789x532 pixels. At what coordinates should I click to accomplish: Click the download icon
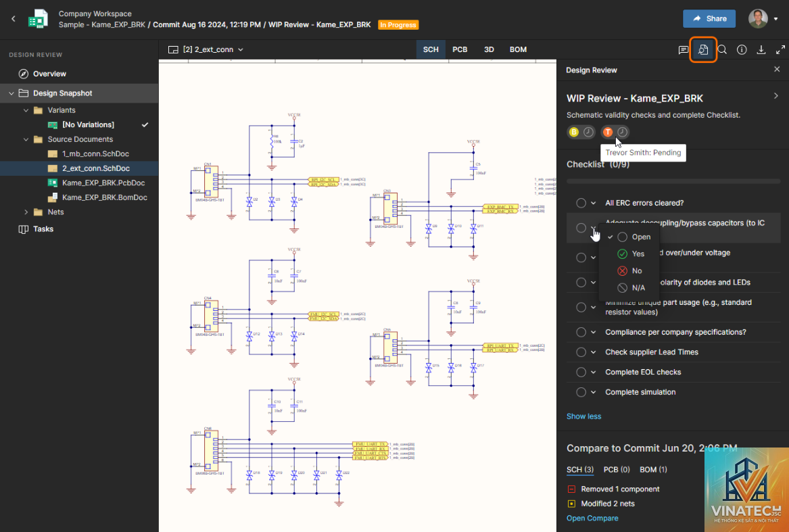pyautogui.click(x=761, y=50)
